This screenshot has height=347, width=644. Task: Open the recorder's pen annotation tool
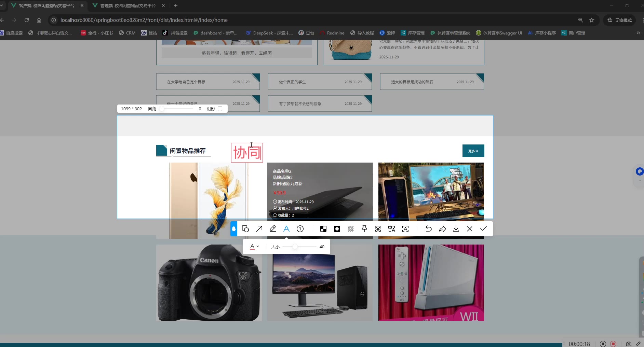click(638, 344)
